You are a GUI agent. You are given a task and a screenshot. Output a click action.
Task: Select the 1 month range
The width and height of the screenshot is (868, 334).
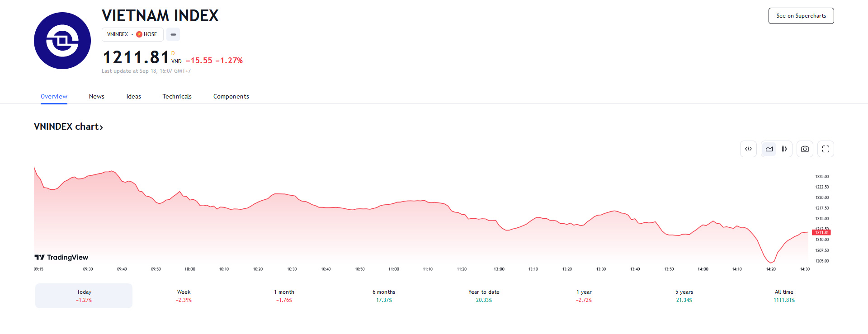pos(284,296)
